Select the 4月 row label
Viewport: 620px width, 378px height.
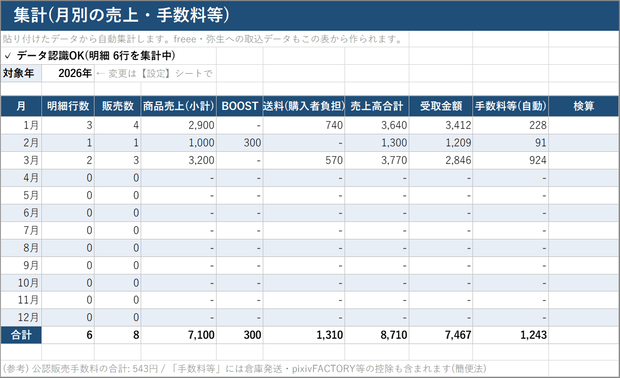pos(21,178)
